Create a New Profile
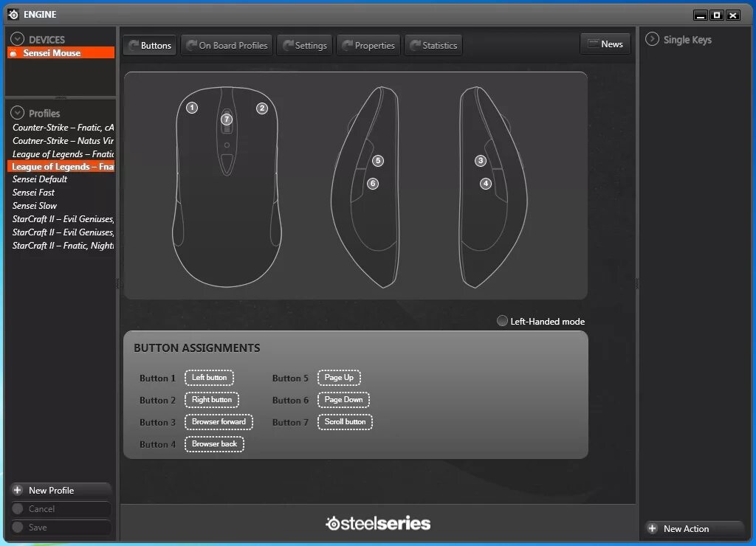Screen dimensions: 756x546 pyautogui.click(x=61, y=490)
